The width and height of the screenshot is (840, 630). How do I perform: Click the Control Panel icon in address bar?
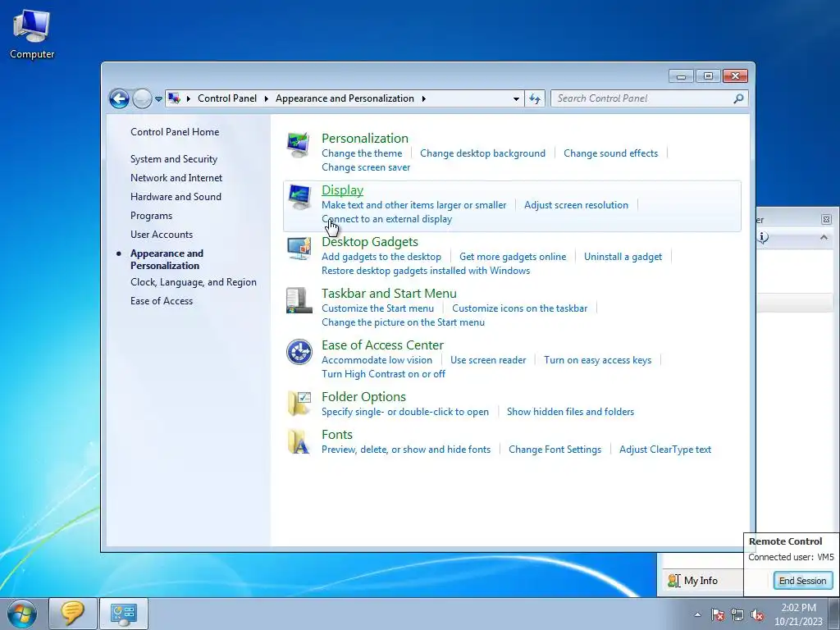pos(174,98)
